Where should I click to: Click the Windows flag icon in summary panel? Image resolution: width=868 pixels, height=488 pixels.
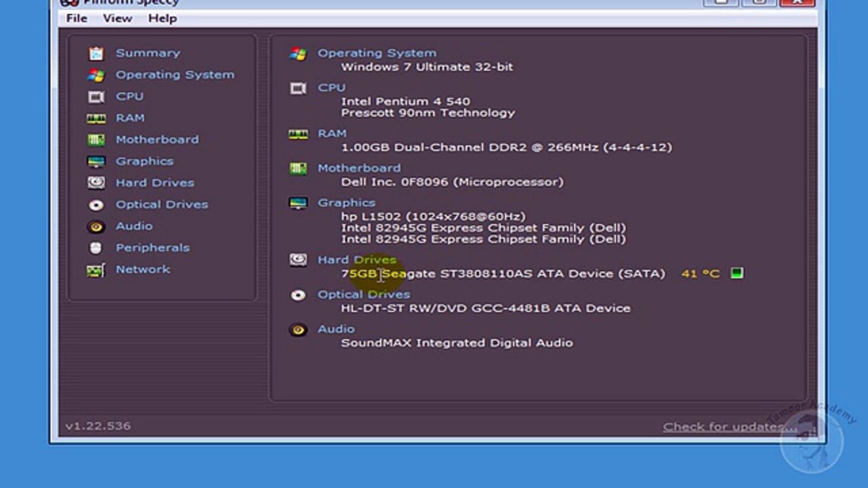tap(298, 54)
